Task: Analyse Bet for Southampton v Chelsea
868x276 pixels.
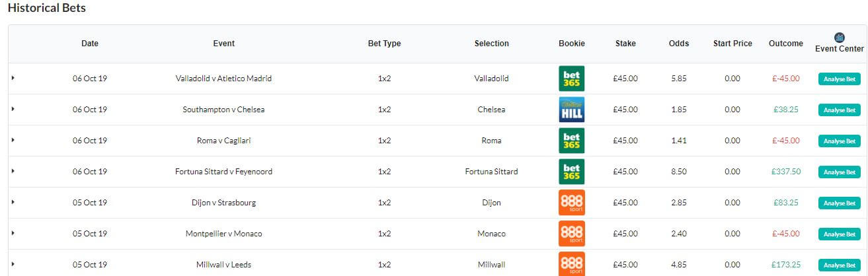Action: pos(839,110)
